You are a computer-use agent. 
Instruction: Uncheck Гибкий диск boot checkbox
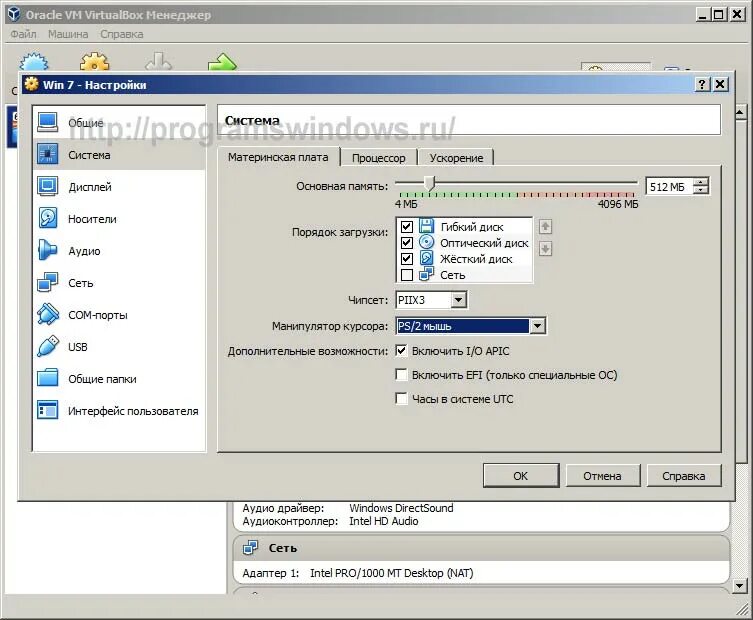tap(407, 227)
